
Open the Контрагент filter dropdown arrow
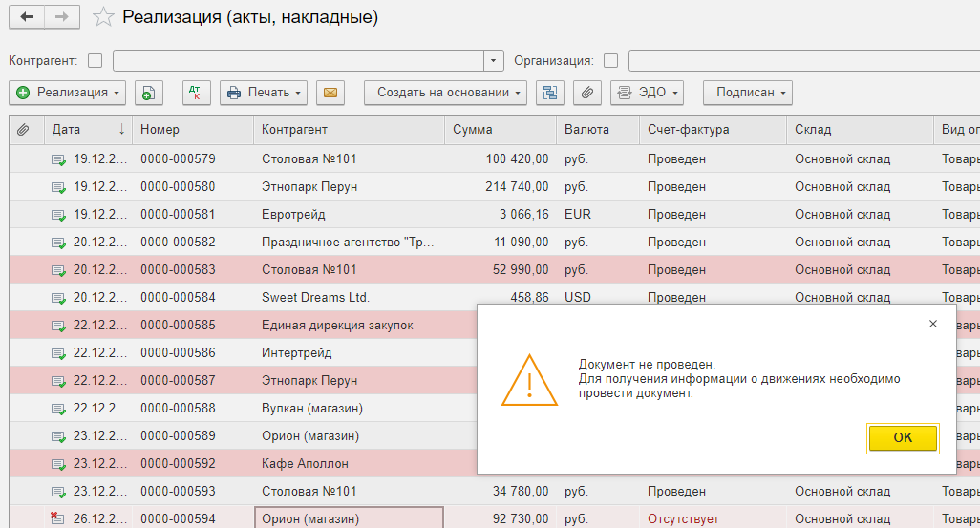(493, 60)
